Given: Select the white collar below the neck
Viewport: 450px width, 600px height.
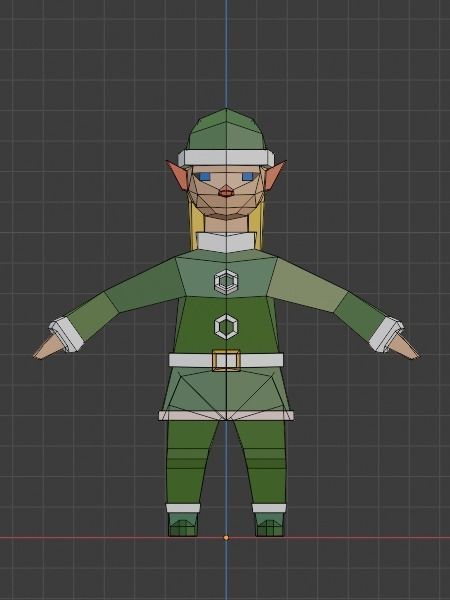Looking at the screenshot, I should (226, 241).
